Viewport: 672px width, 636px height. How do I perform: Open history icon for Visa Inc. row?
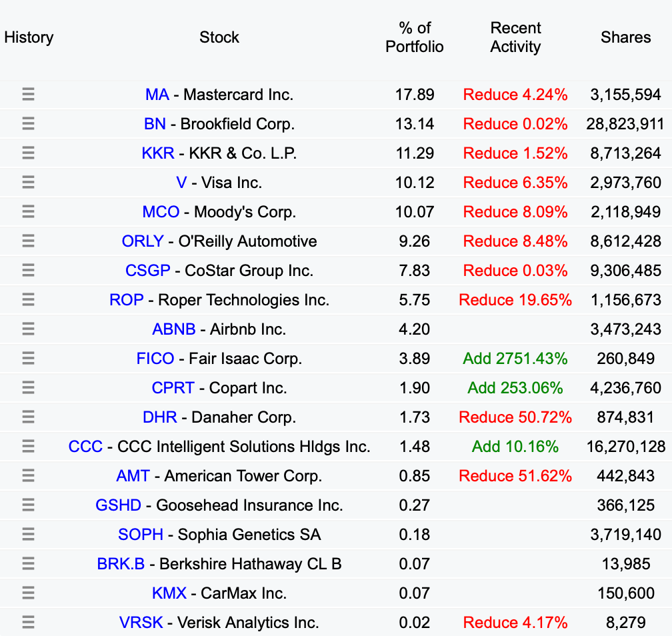28,183
